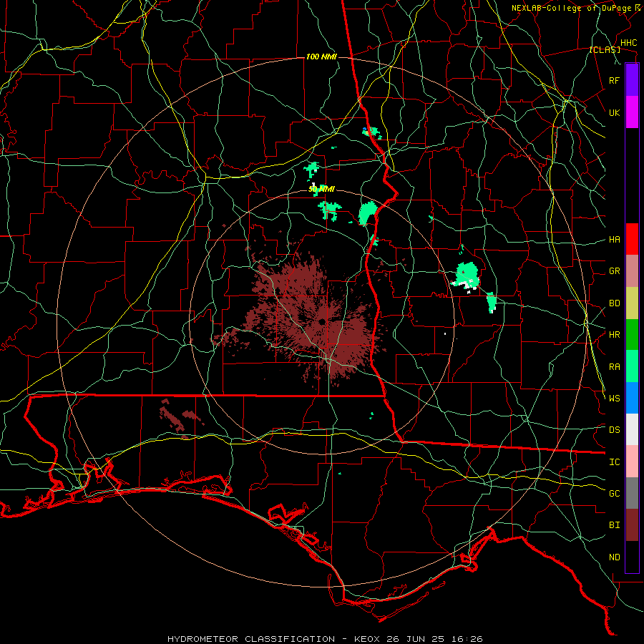Click the 'BD' legend label
The height and width of the screenshot is (644, 644).
tap(614, 303)
